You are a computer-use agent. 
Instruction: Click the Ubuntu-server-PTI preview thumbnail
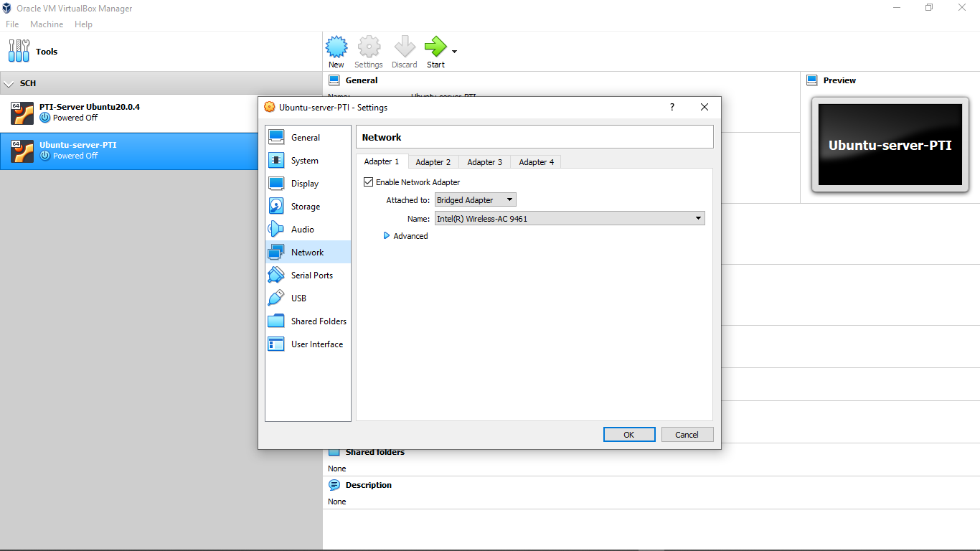pos(890,145)
